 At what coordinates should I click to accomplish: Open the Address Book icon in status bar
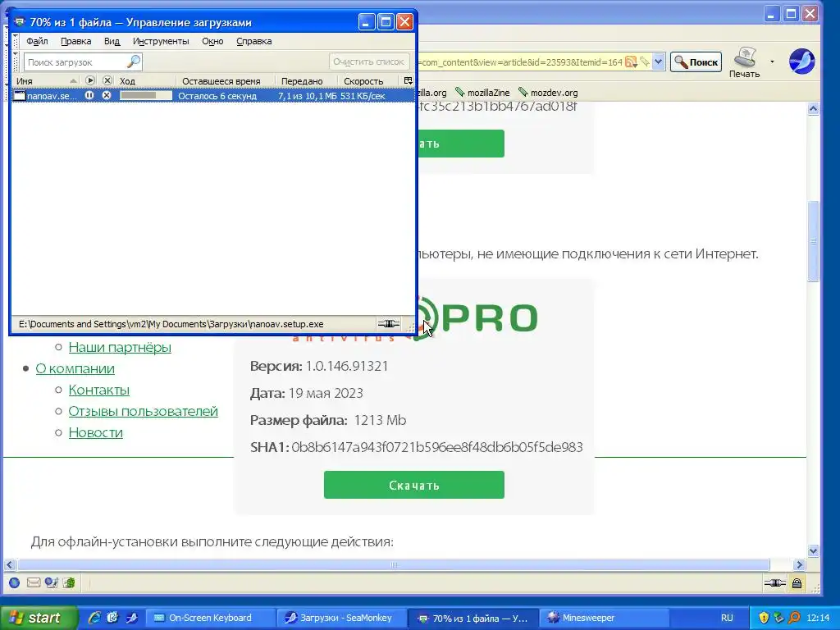coord(69,583)
